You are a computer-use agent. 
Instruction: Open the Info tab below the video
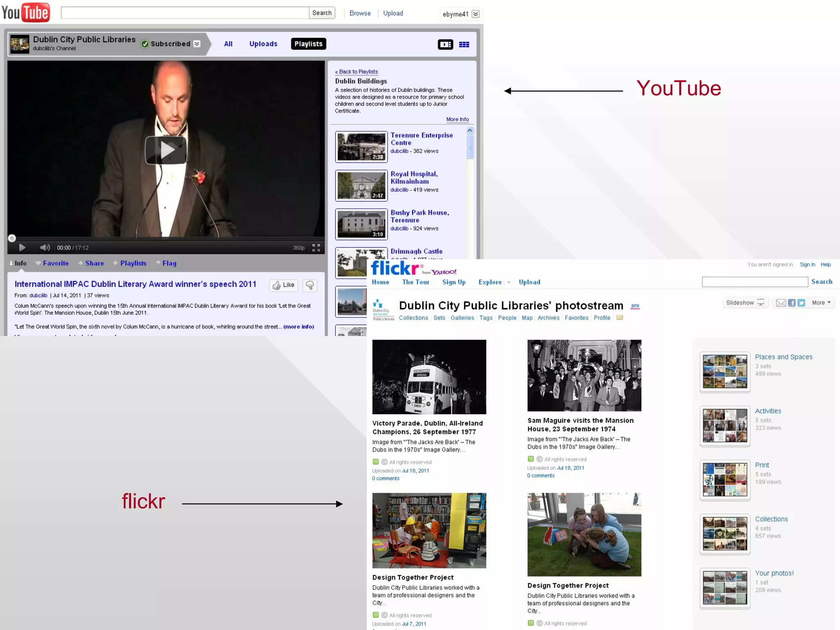(18, 263)
